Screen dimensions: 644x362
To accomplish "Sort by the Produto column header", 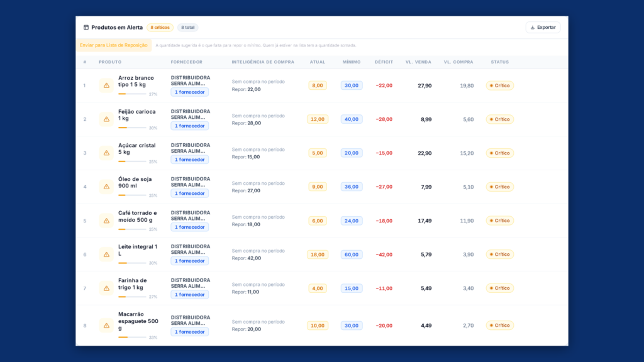I will pyautogui.click(x=110, y=62).
